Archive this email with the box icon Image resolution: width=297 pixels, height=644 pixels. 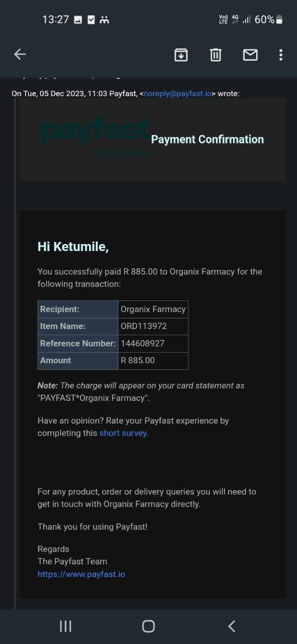(181, 54)
